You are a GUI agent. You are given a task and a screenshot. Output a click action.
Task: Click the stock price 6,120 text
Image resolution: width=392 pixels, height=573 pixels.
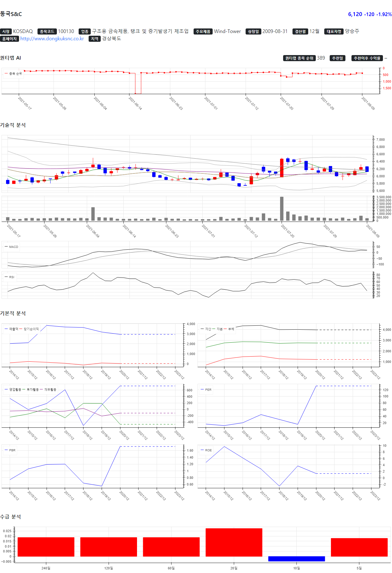(x=355, y=14)
